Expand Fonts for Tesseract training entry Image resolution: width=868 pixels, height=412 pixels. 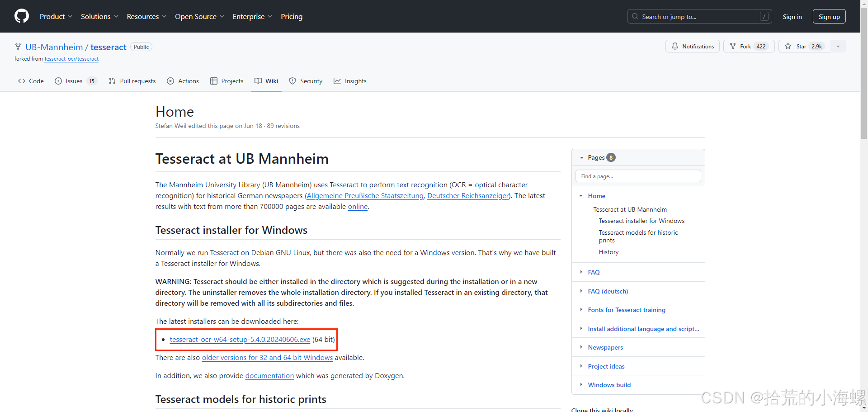pos(581,310)
